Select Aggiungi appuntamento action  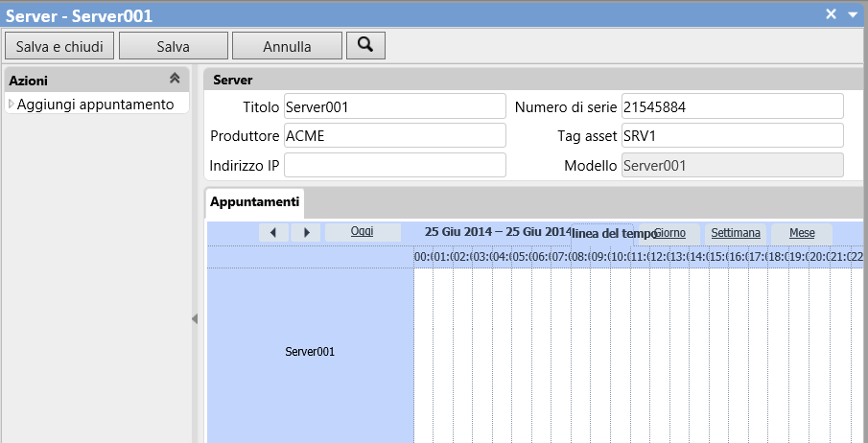click(95, 105)
